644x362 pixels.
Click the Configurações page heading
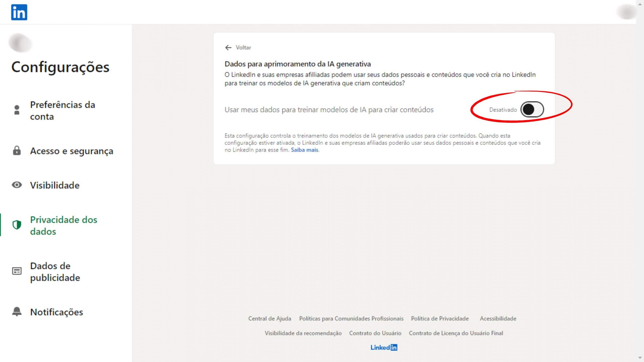[60, 67]
